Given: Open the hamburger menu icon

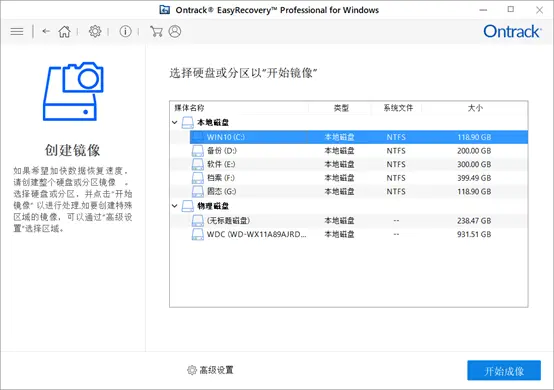Looking at the screenshot, I should pyautogui.click(x=17, y=31).
